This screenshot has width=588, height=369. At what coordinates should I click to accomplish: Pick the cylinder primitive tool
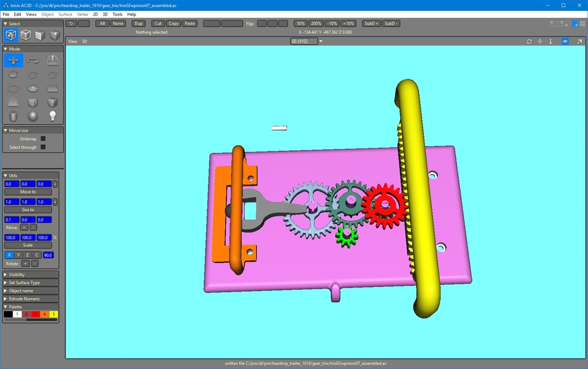pyautogui.click(x=13, y=116)
